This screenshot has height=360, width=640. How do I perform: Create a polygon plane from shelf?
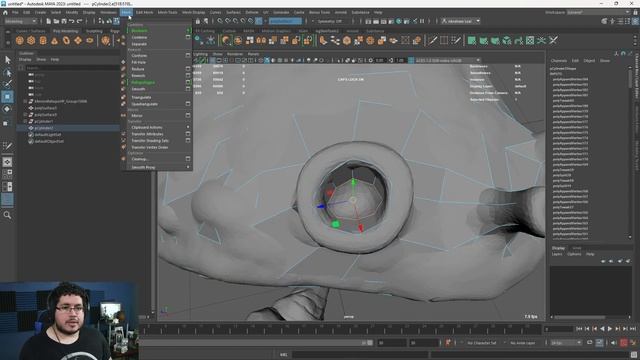[78, 40]
